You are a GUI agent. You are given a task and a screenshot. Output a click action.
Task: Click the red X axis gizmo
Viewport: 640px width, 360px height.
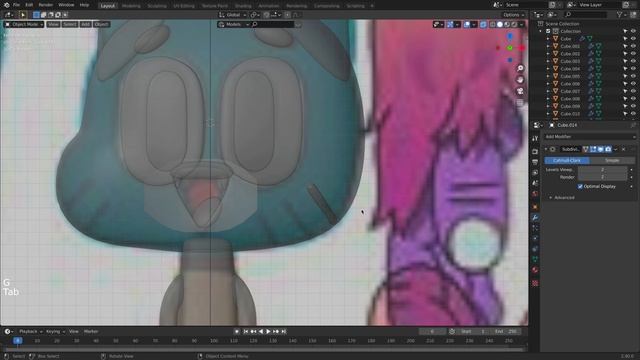coord(522,48)
